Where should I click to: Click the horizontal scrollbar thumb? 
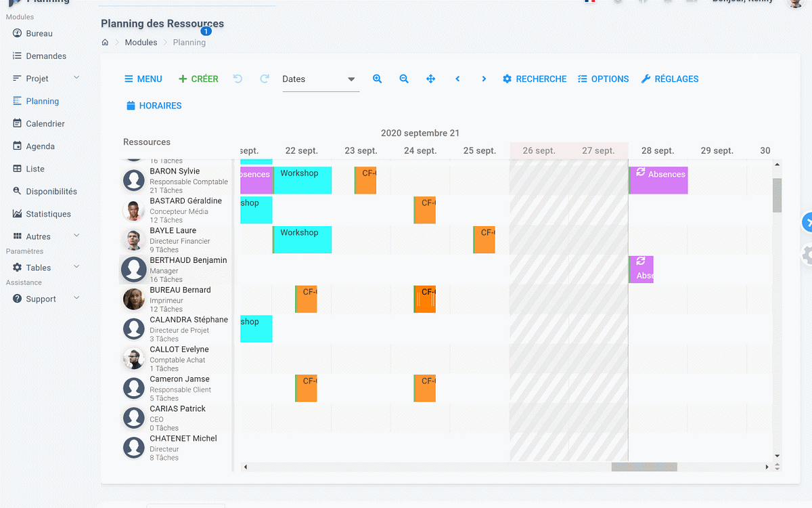tap(644, 467)
